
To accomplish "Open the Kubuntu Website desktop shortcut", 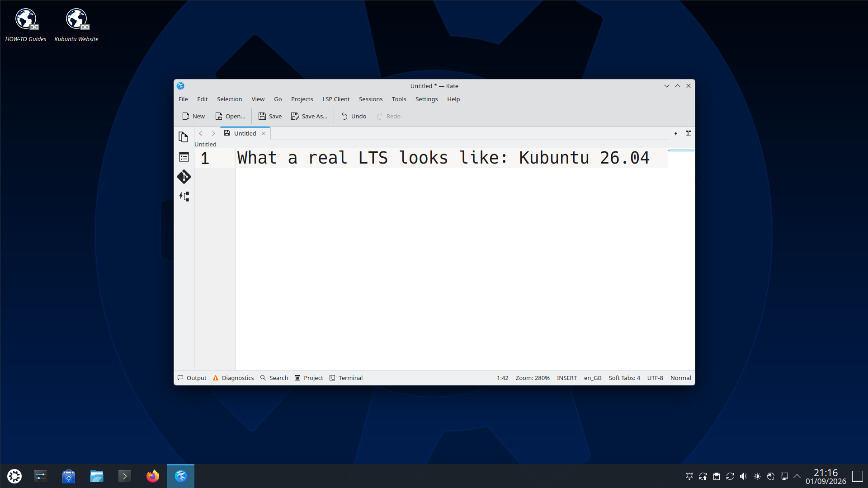I will [x=76, y=25].
